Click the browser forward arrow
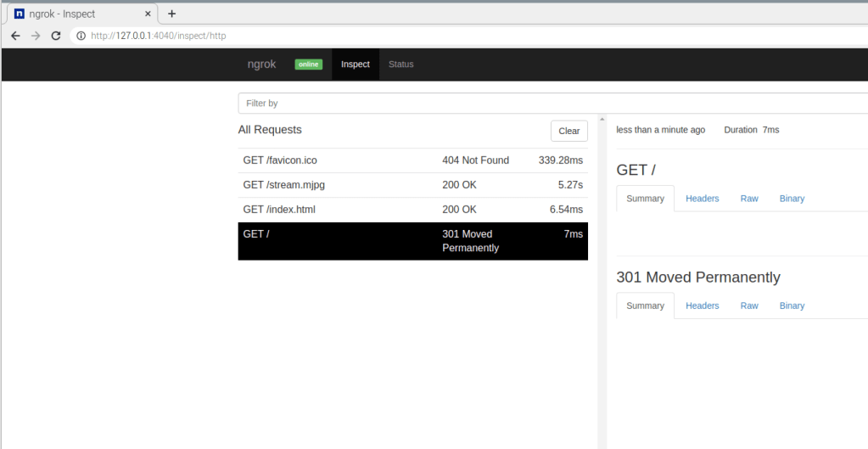The height and width of the screenshot is (449, 868). [36, 36]
